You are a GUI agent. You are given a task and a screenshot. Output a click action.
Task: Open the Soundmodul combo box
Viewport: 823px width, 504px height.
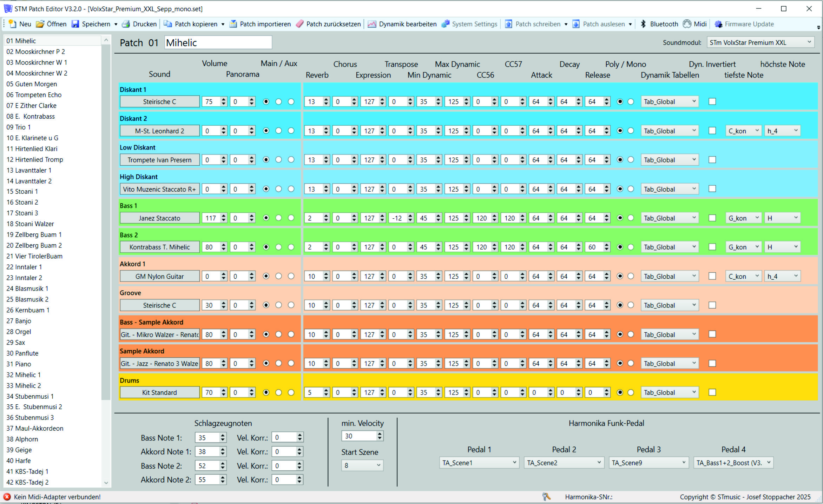[761, 42]
